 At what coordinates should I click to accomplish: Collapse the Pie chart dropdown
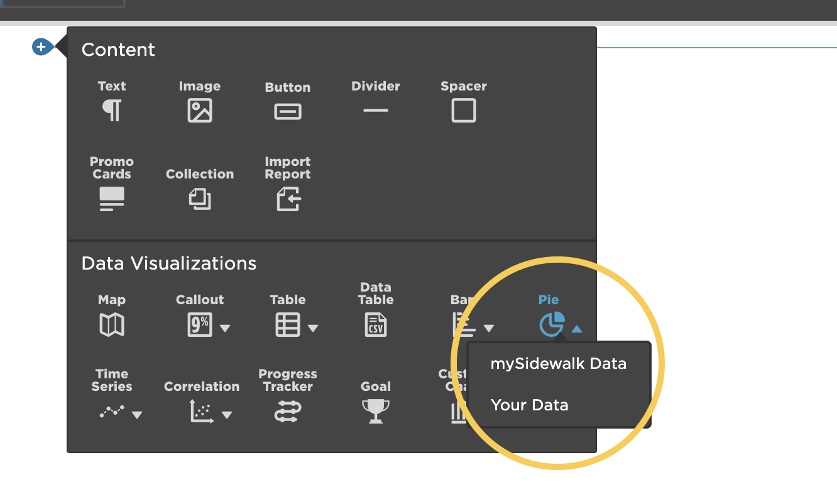577,328
